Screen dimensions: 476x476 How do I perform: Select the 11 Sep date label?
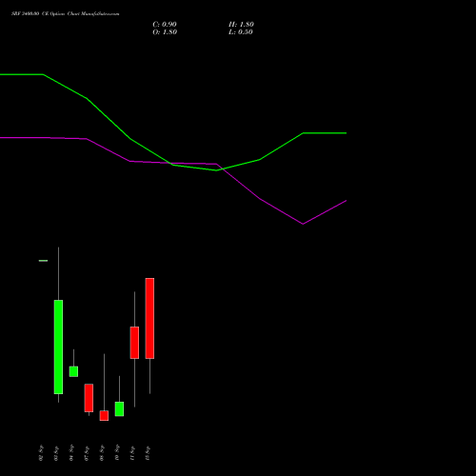pyautogui.click(x=132, y=453)
